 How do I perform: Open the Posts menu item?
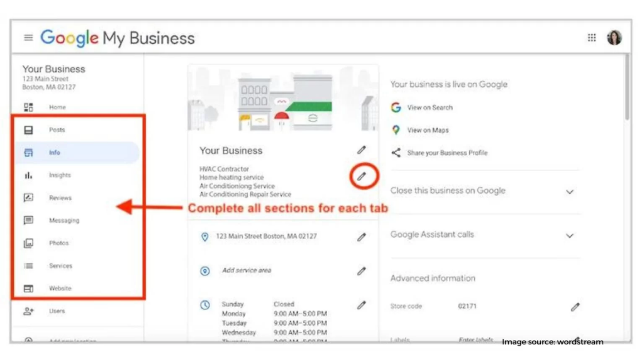coord(57,129)
